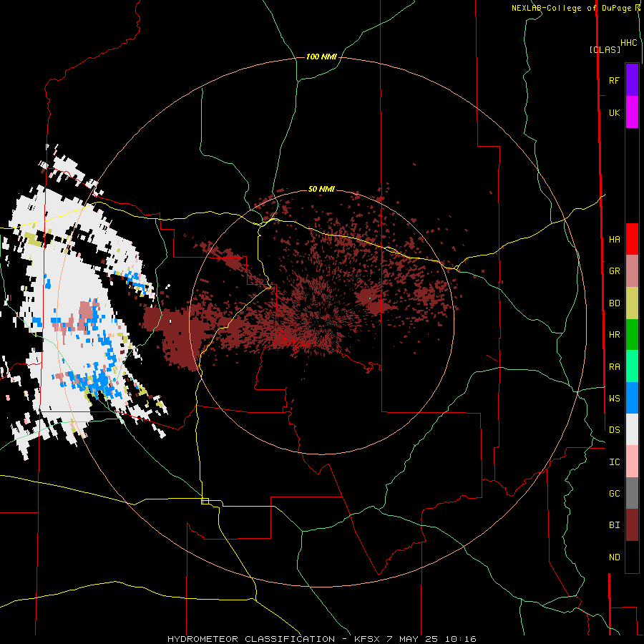Click the 'RF' legend label text

[x=614, y=80]
